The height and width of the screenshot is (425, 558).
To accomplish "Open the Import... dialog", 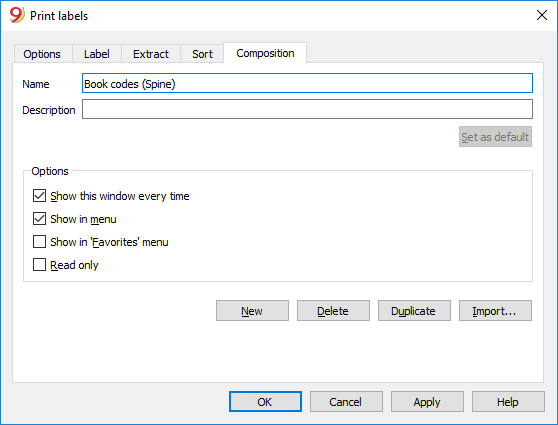I will pyautogui.click(x=495, y=311).
